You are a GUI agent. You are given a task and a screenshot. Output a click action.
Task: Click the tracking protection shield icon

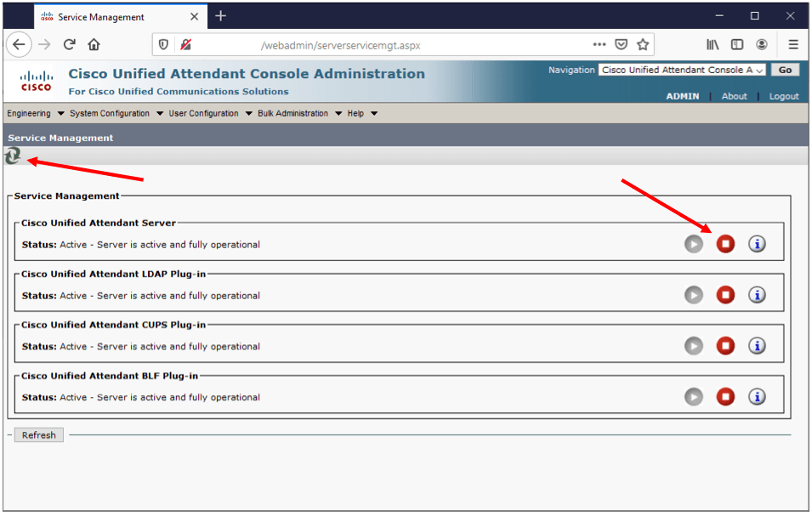tap(163, 45)
